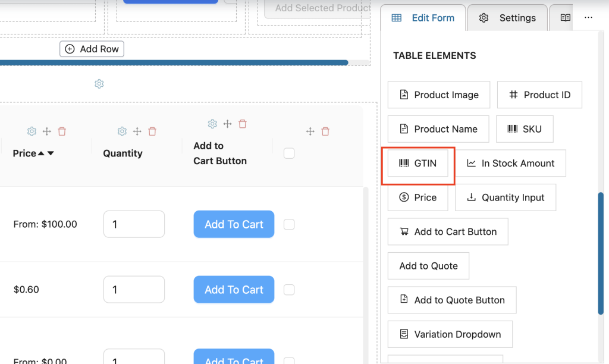609x364 pixels.
Task: Add the Add to Quote Button element
Action: (452, 300)
